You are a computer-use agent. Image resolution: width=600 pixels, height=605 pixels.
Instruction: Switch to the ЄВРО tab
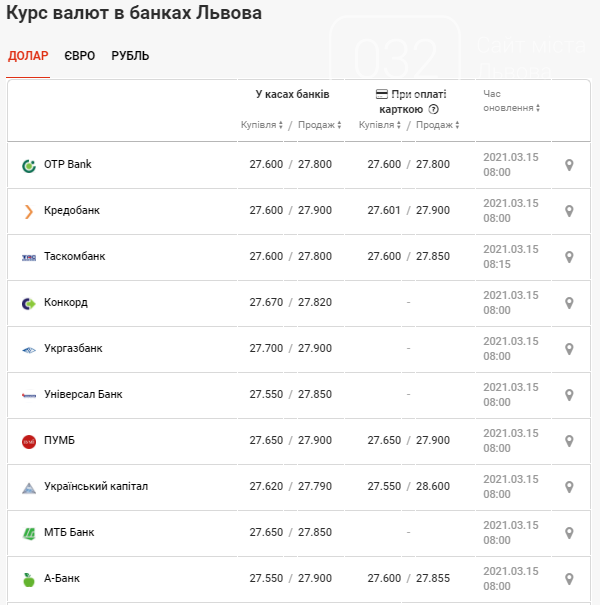80,56
